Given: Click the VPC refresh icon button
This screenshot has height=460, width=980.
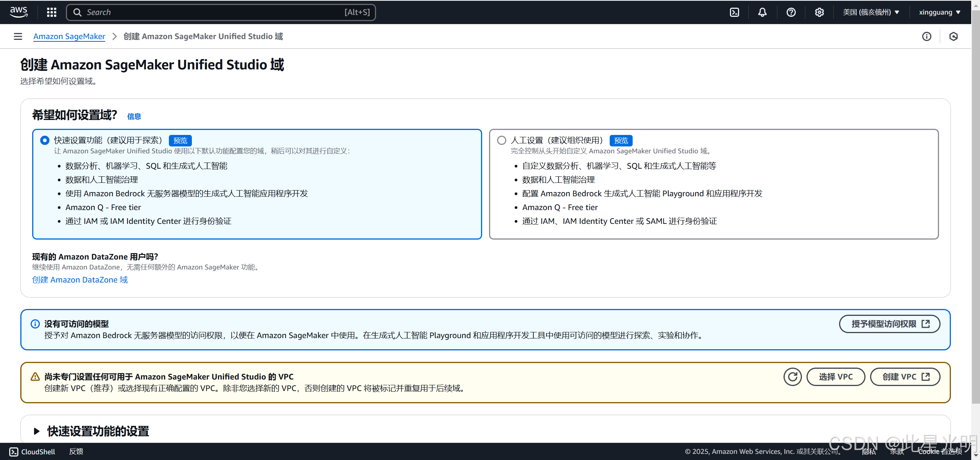Looking at the screenshot, I should pos(792,377).
